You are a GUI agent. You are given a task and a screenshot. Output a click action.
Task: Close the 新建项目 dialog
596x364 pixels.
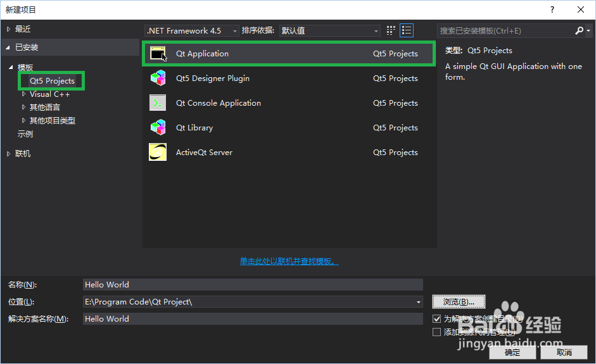point(580,10)
